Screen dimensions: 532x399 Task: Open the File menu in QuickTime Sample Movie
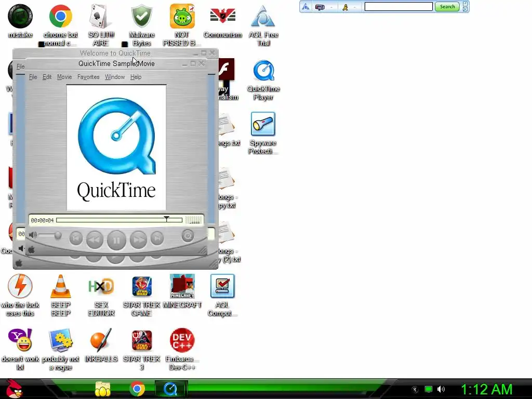click(x=33, y=77)
